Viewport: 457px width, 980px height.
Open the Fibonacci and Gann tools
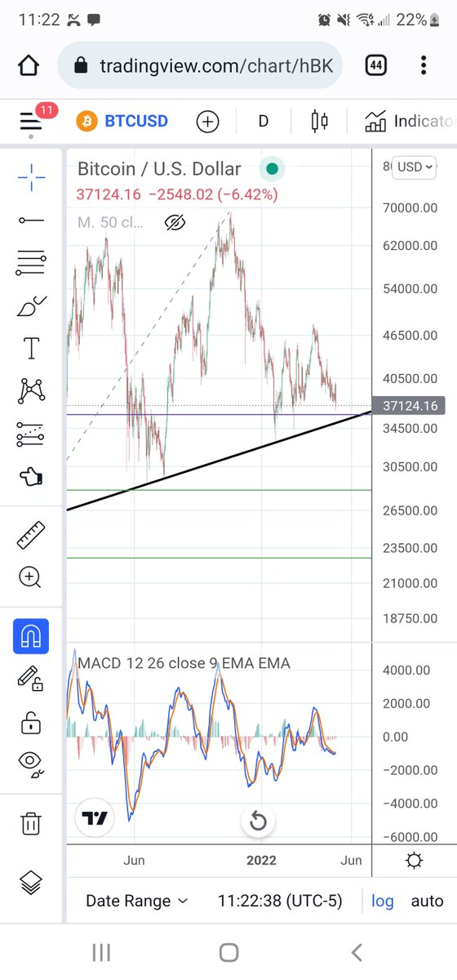(31, 263)
